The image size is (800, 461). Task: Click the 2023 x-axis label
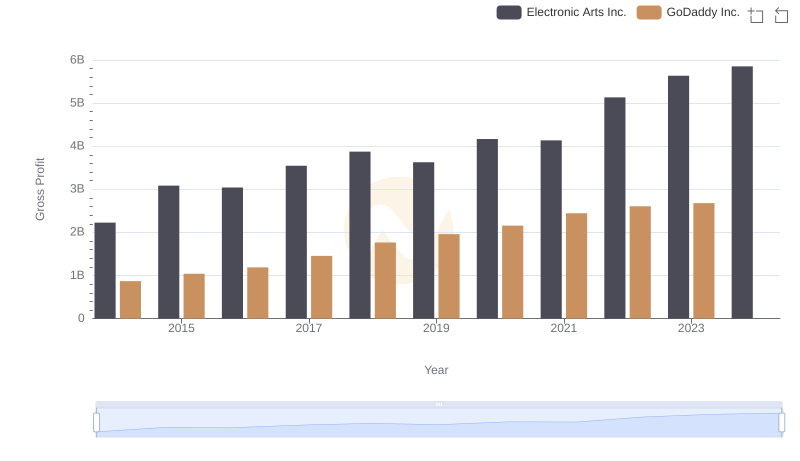(691, 328)
